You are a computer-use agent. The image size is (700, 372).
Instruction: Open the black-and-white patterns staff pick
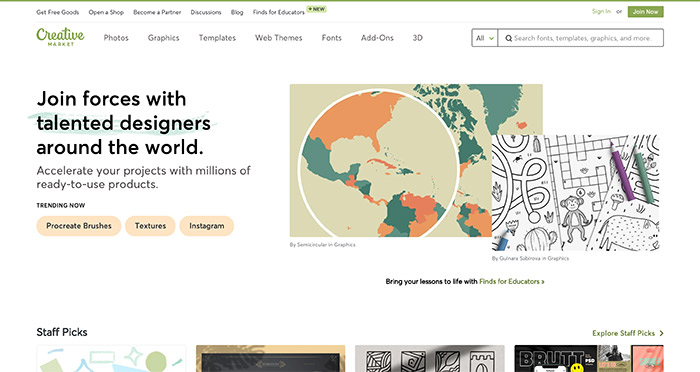[x=430, y=359]
